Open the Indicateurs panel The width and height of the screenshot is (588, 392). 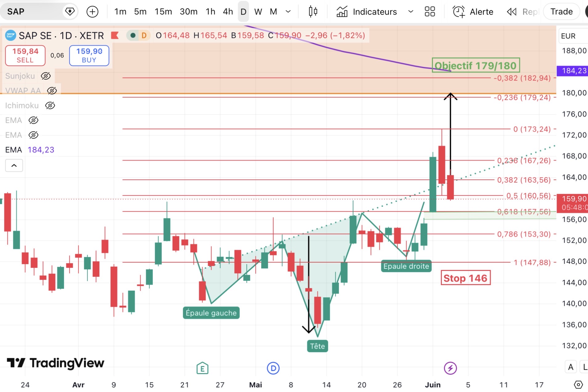[x=367, y=12]
